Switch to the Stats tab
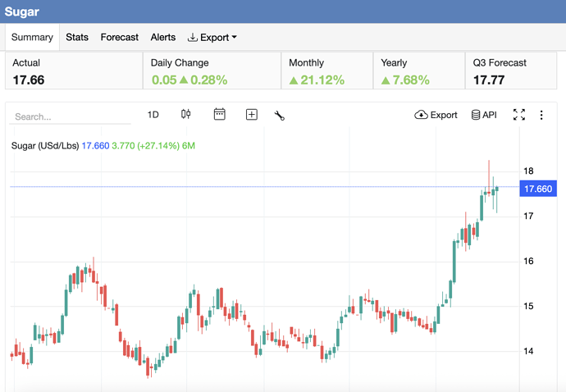Image resolution: width=566 pixels, height=392 pixels. click(77, 37)
